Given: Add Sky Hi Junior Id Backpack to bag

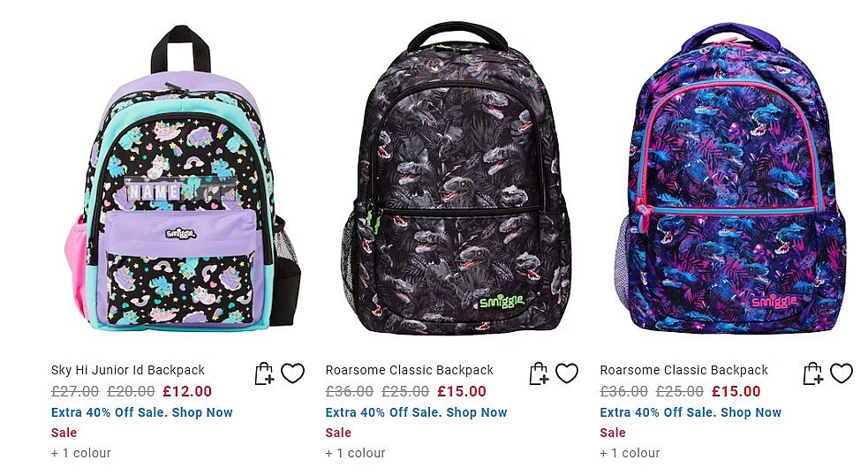Looking at the screenshot, I should 264,373.
